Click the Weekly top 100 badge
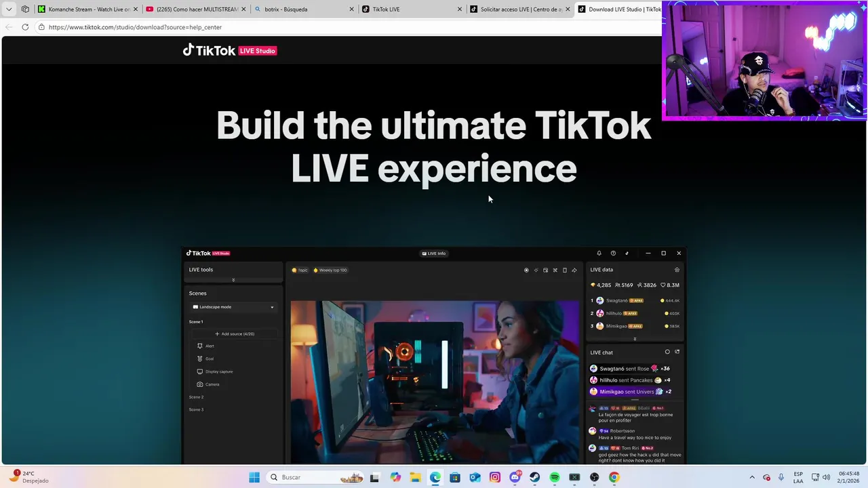The image size is (868, 488). click(x=330, y=270)
